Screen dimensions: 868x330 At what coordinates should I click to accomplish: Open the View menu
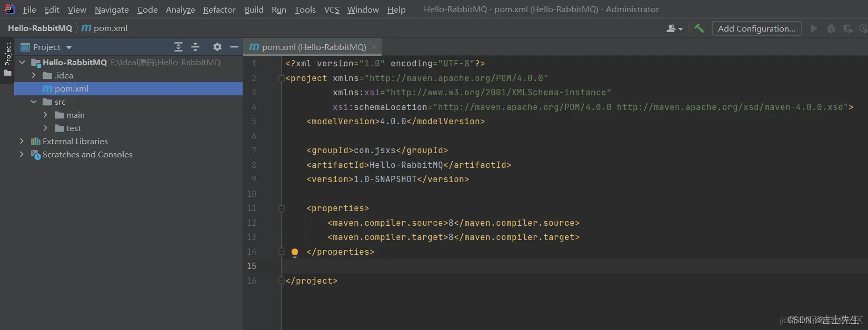tap(77, 9)
